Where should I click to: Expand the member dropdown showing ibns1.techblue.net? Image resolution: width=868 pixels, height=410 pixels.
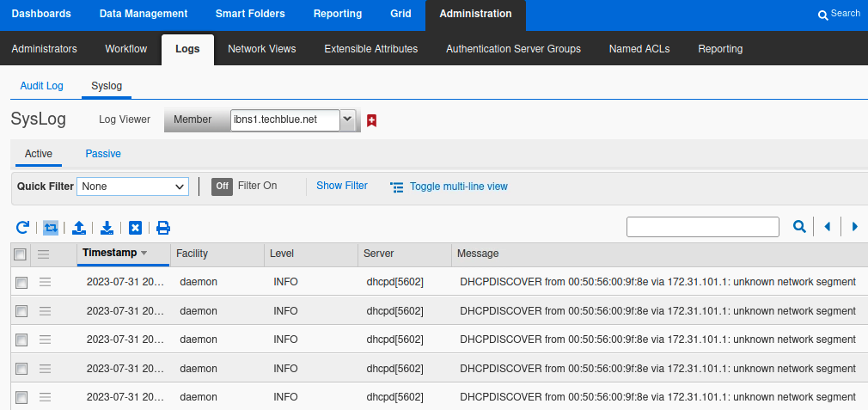(347, 119)
